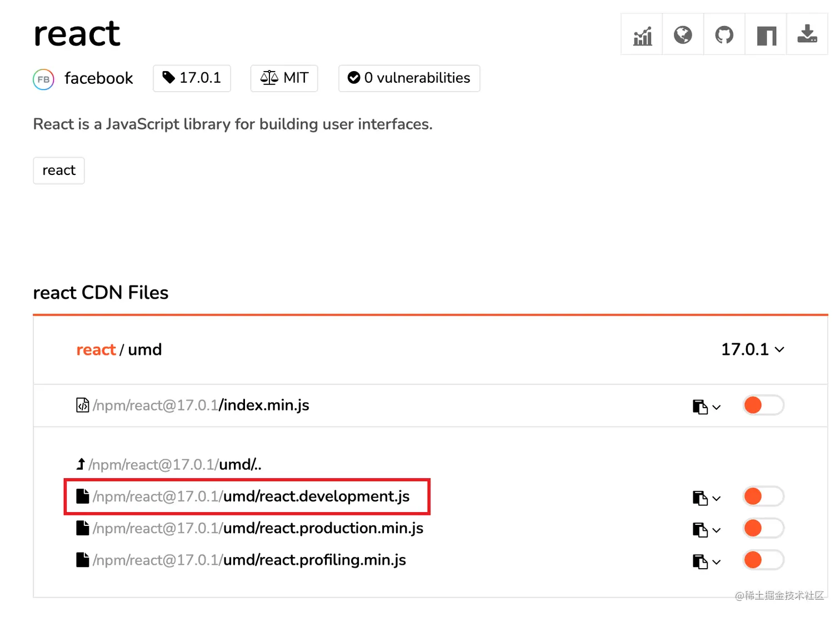Open the umd/react.development.js file
840x617 pixels.
[251, 496]
